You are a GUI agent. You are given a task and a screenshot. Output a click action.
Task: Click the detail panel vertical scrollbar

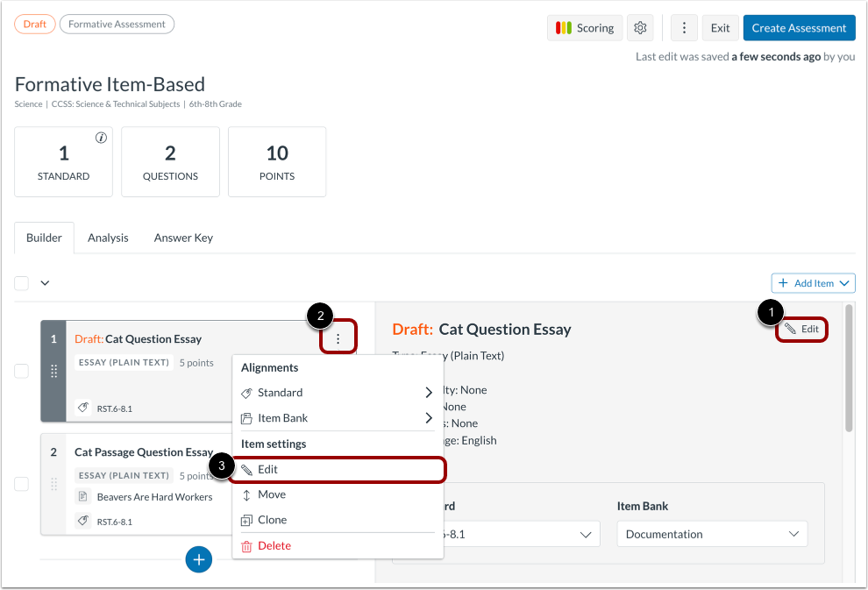(849, 368)
